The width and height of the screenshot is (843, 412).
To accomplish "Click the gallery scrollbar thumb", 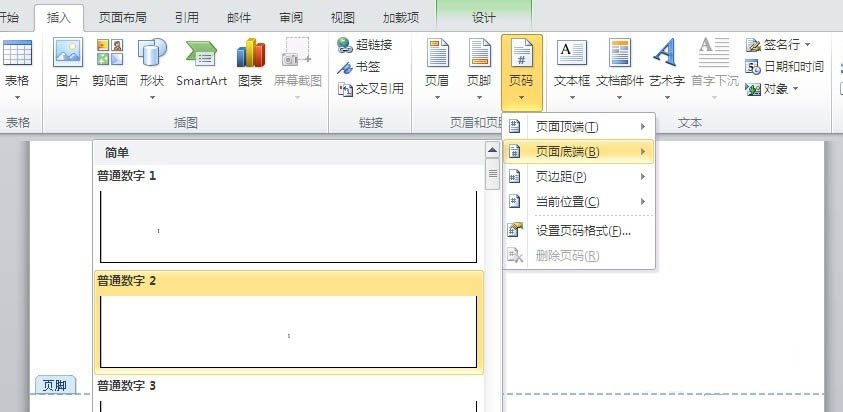I will [x=492, y=174].
